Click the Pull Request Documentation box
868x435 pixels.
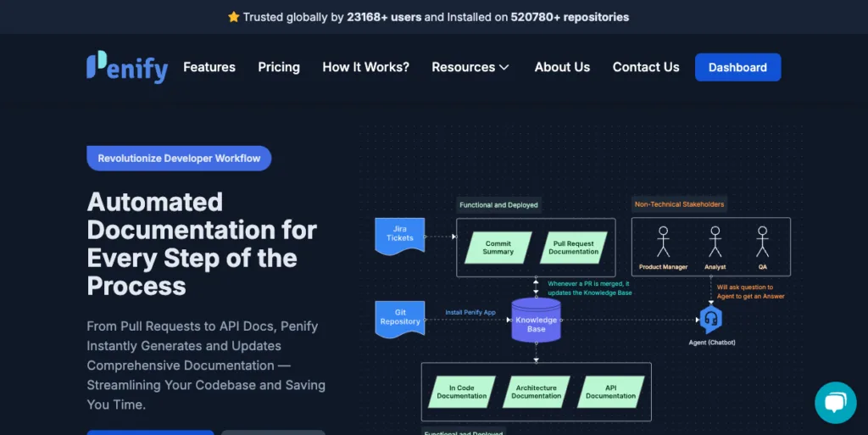[574, 248]
